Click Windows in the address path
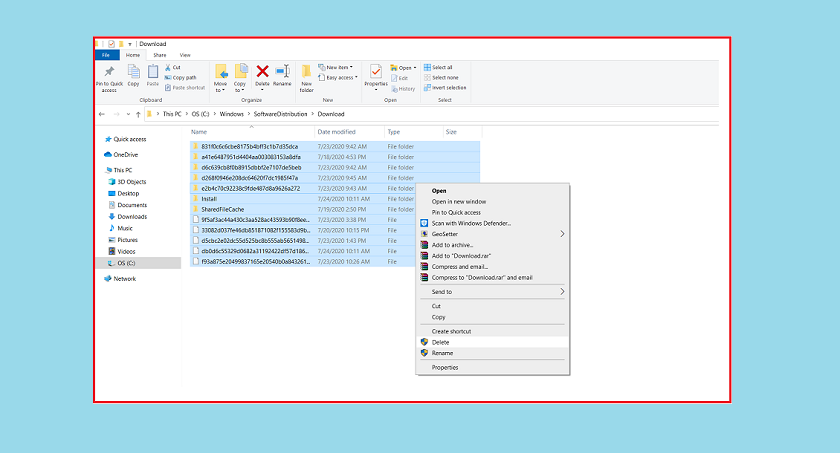 coord(231,114)
